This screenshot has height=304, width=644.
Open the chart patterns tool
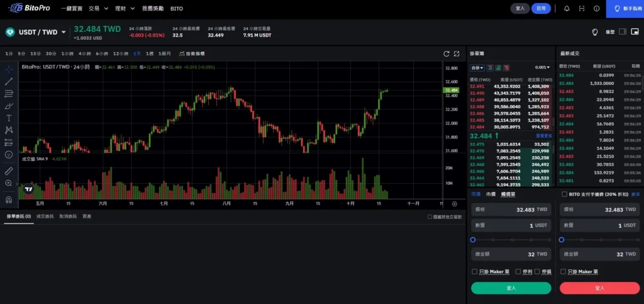tap(9, 130)
